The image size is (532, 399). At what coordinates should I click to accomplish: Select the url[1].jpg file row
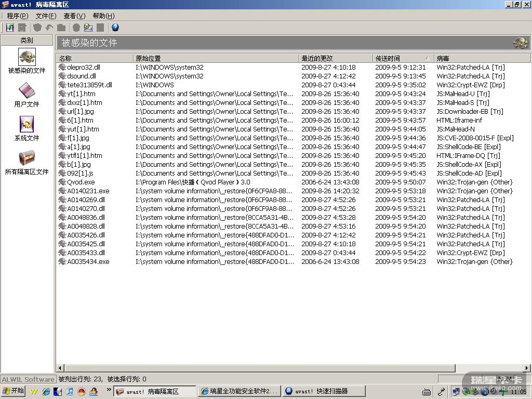pos(293,111)
